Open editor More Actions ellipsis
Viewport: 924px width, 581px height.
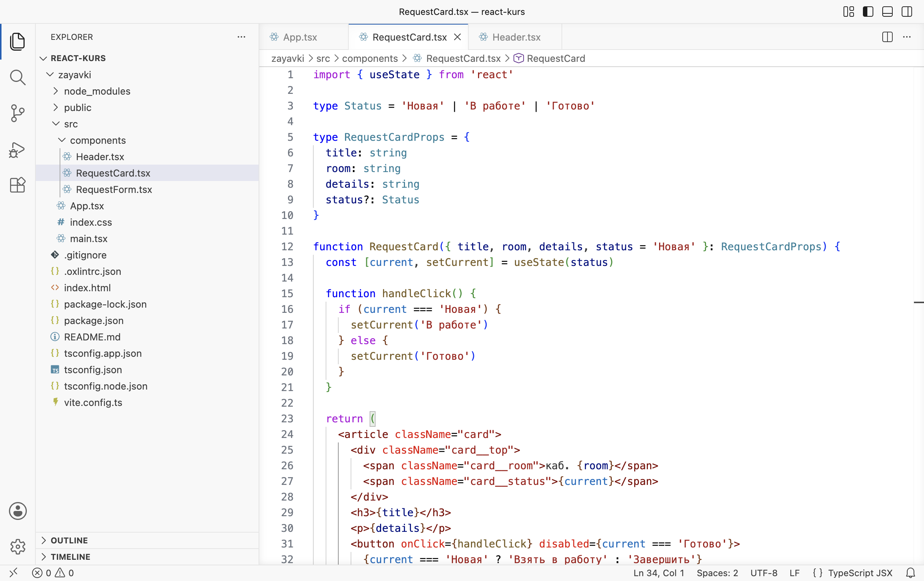(907, 37)
